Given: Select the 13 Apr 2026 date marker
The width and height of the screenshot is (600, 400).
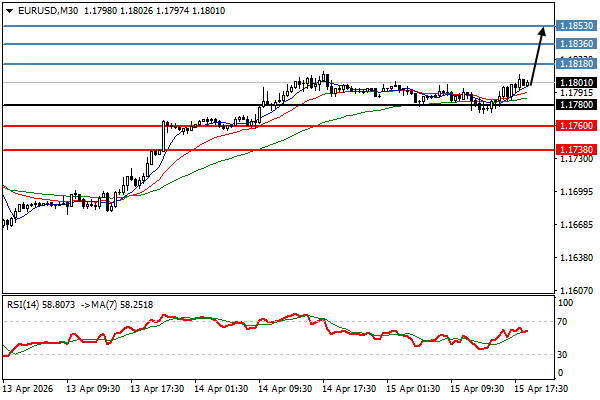Looking at the screenshot, I should tap(30, 386).
